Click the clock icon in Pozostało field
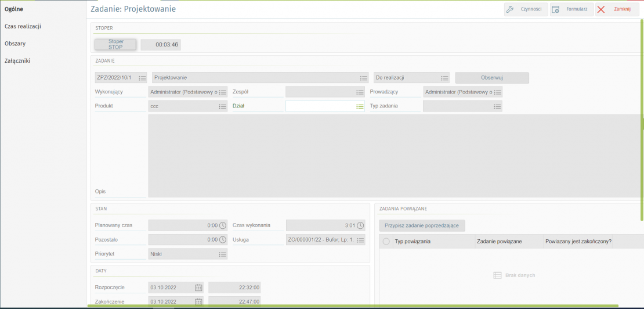The height and width of the screenshot is (309, 644). [x=222, y=240]
